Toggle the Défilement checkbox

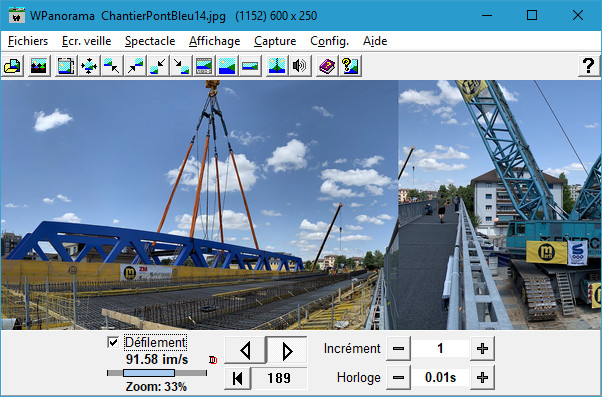point(113,342)
